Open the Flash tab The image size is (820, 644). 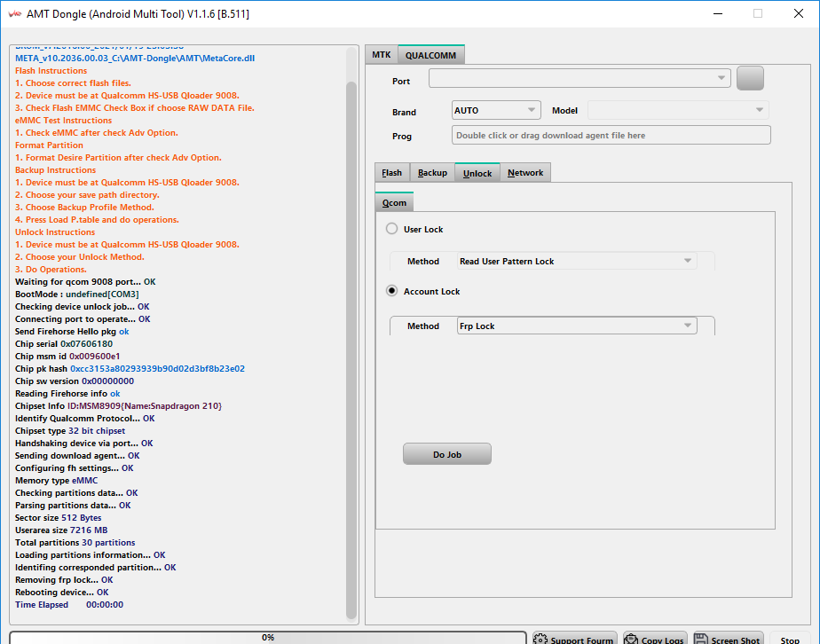pos(391,173)
